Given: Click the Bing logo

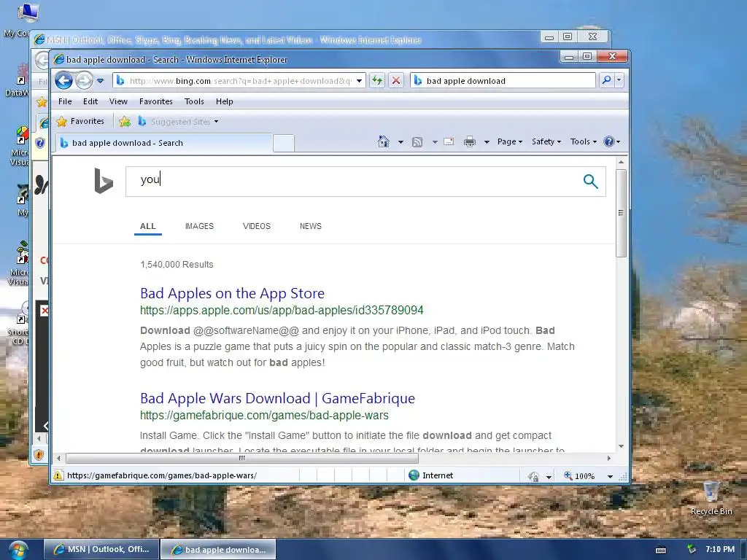Looking at the screenshot, I should (104, 181).
